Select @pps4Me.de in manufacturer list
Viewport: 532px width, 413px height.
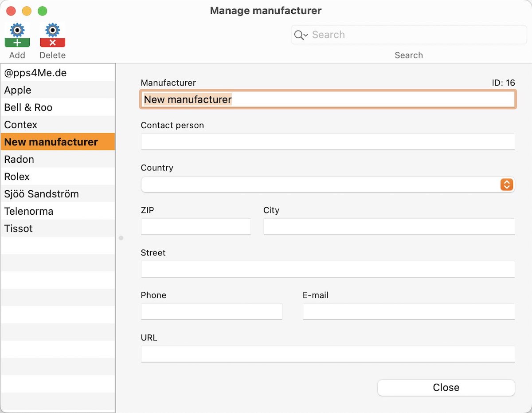coord(58,73)
